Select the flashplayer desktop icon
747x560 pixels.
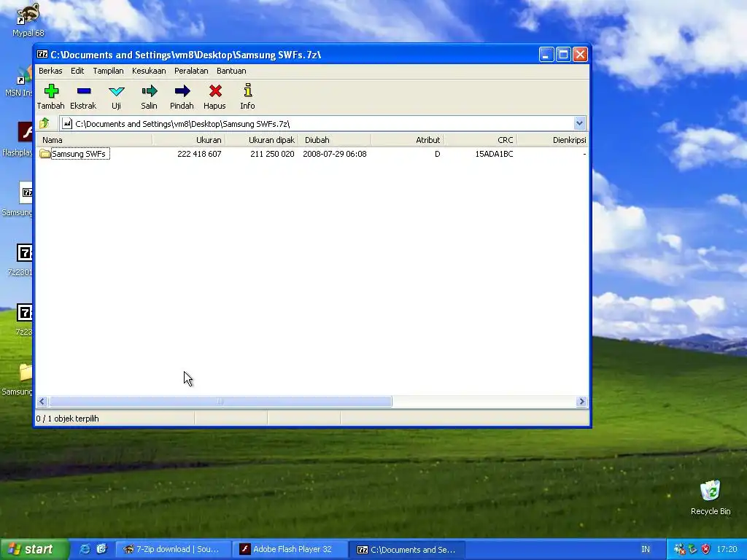tap(25, 133)
